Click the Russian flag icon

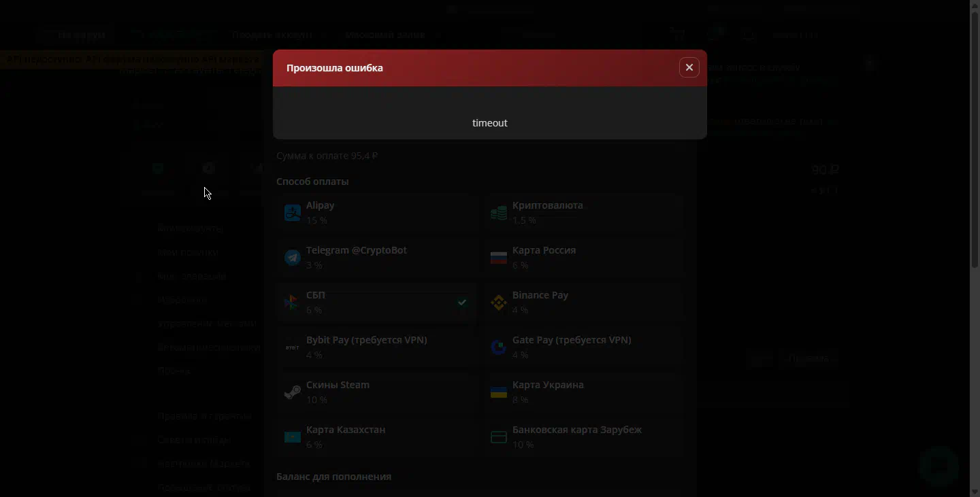tap(499, 258)
